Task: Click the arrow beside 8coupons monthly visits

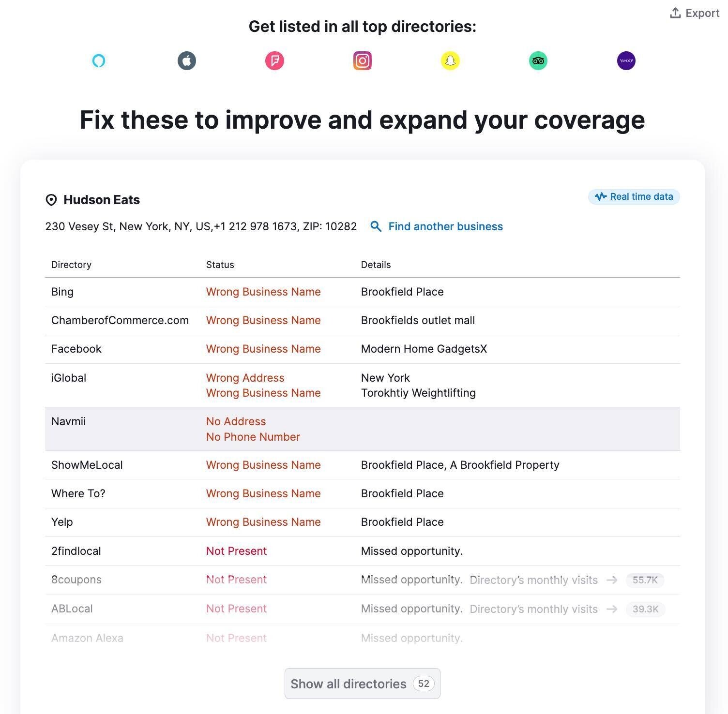Action: pyautogui.click(x=613, y=580)
